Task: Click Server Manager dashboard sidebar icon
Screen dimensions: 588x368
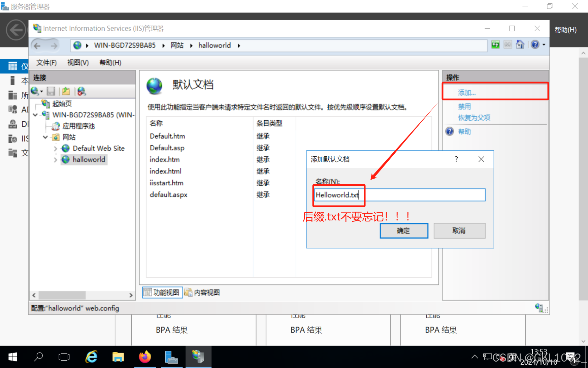Action: [13, 66]
